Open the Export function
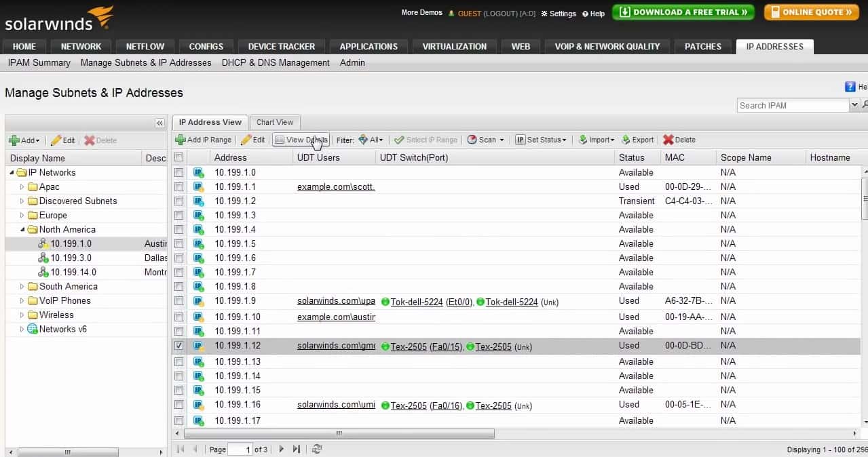 click(637, 140)
